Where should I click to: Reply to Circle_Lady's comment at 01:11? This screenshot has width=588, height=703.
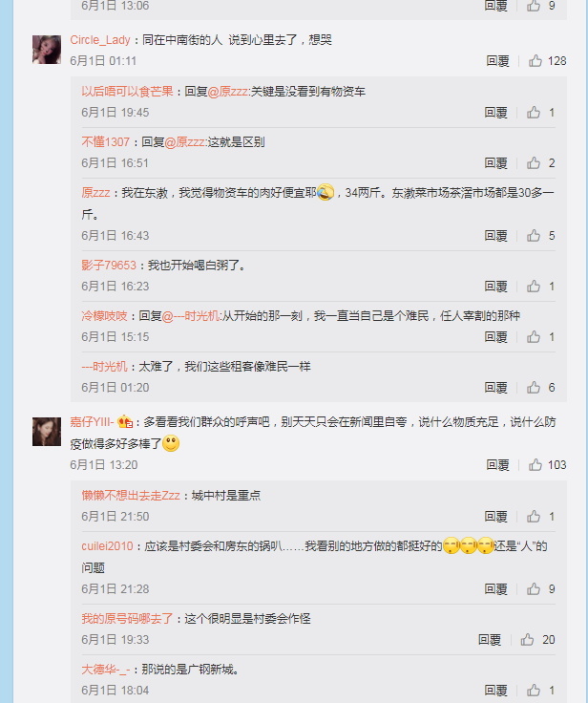[x=497, y=61]
